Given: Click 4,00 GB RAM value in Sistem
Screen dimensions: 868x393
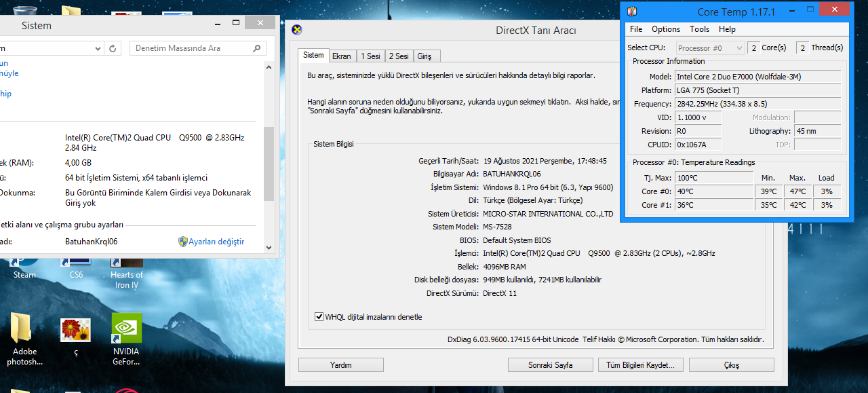Looking at the screenshot, I should pos(78,163).
